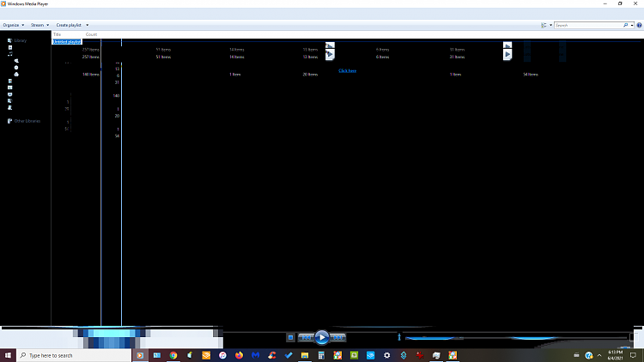Select the Recorded TV icon in the sidebar
644x362 pixels.
tap(10, 94)
